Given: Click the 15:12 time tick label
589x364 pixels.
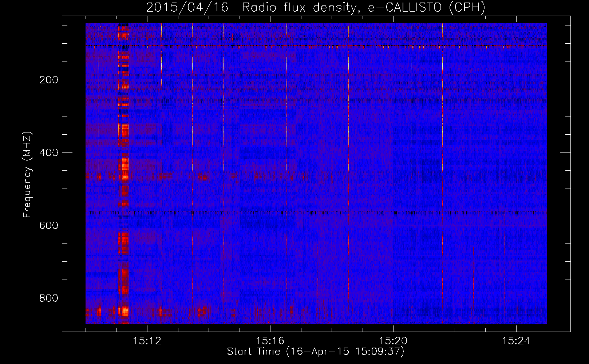Looking at the screenshot, I should point(147,341).
